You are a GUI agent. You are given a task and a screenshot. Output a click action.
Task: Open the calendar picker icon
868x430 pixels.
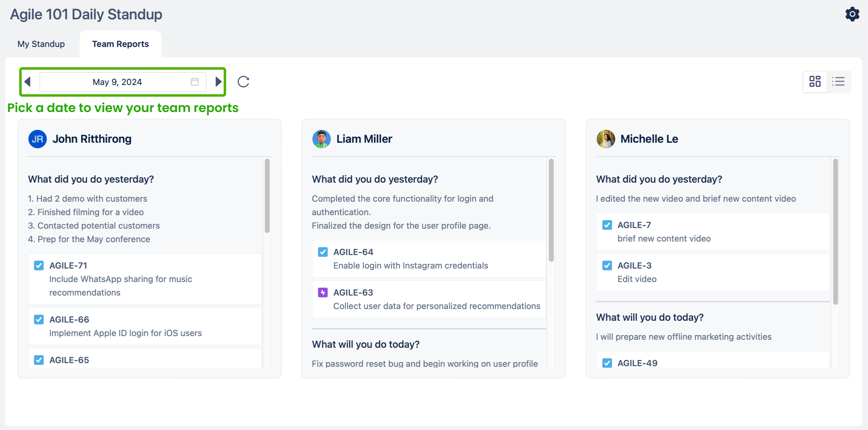(x=194, y=82)
